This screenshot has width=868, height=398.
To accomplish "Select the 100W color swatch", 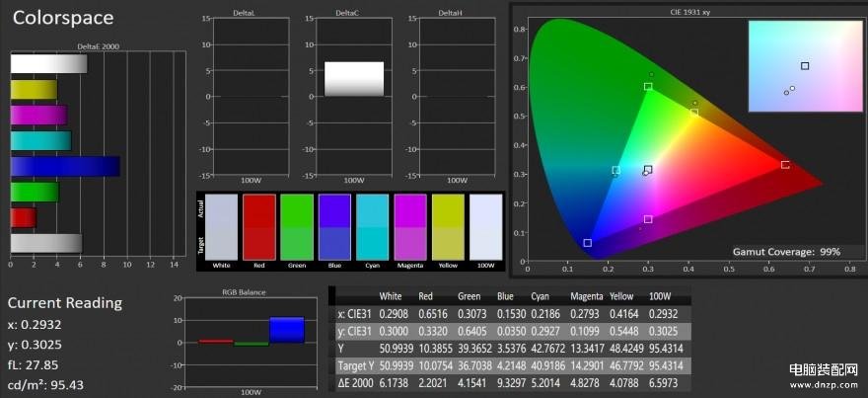I will [485, 227].
